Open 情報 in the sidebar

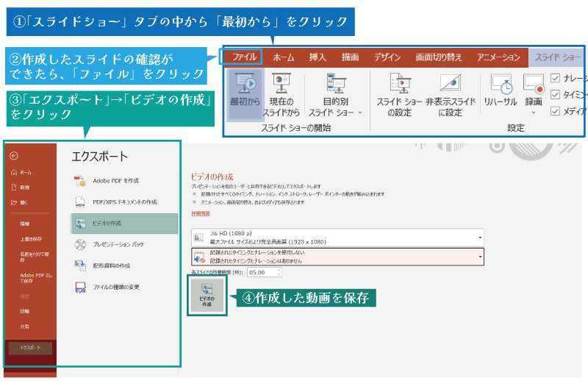pyautogui.click(x=25, y=224)
